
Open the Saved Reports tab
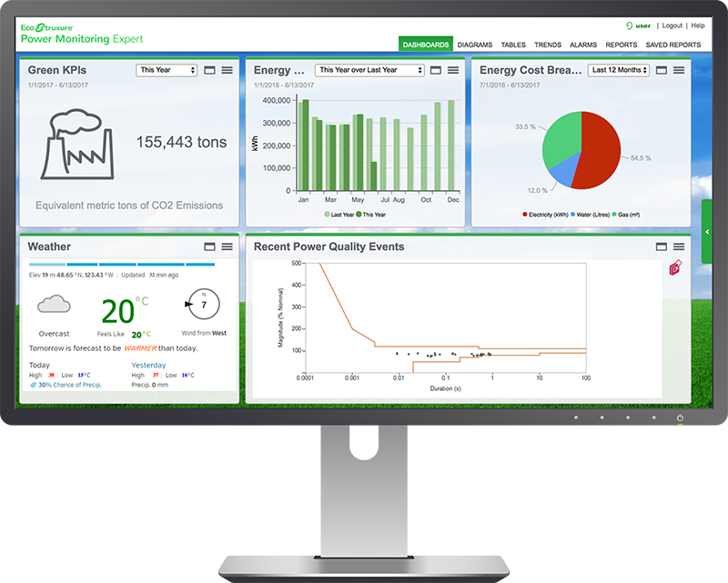(673, 45)
